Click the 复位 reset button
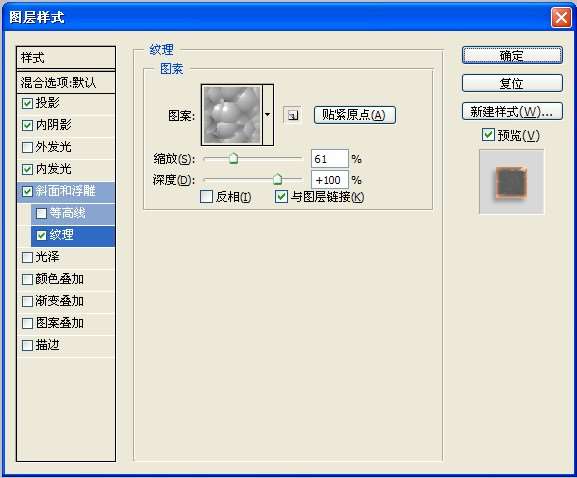This screenshot has width=577, height=478. click(x=512, y=83)
